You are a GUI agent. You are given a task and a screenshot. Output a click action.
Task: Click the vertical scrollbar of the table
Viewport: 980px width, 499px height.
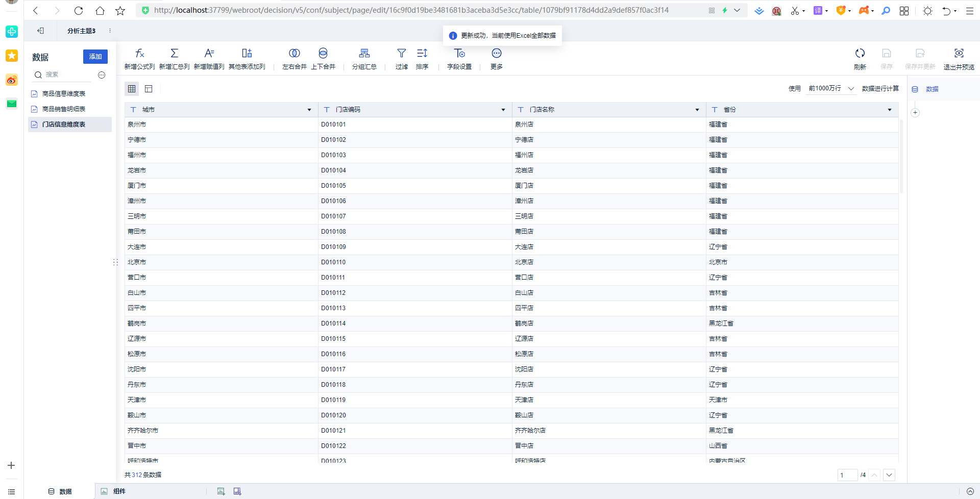(x=901, y=157)
